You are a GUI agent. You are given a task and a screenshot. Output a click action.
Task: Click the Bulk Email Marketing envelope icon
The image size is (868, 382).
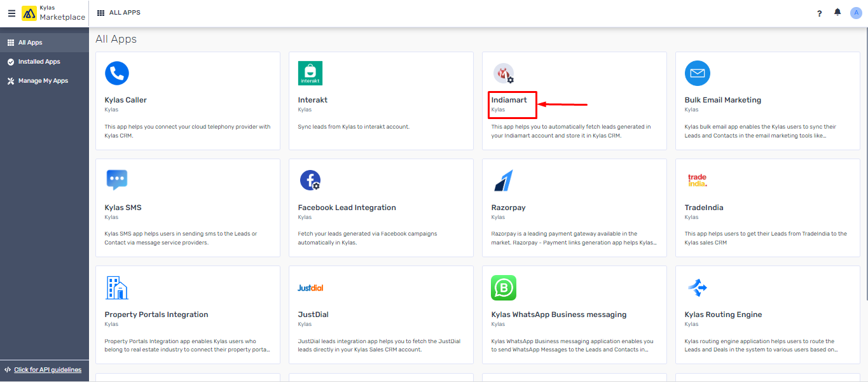(697, 73)
